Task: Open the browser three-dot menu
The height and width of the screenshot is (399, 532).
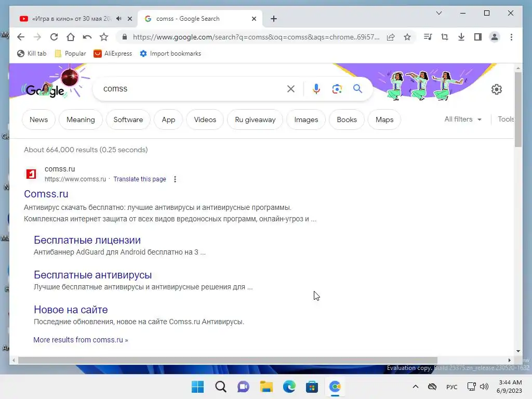Action: click(511, 37)
